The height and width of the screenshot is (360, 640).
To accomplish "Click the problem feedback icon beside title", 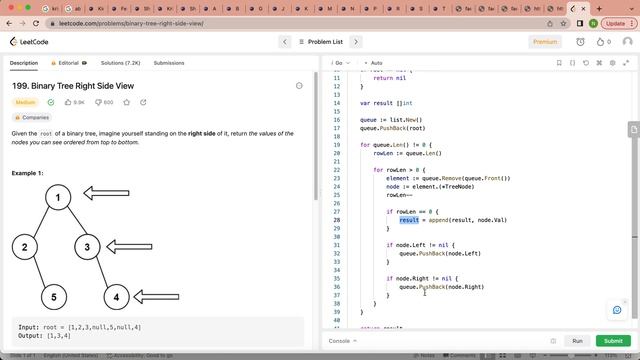I will [x=299, y=86].
